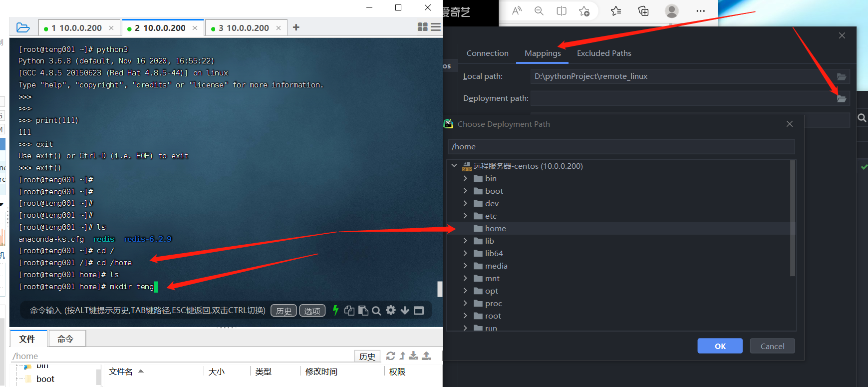The image size is (868, 387).
Task: Browse for Local path folder
Action: (842, 76)
